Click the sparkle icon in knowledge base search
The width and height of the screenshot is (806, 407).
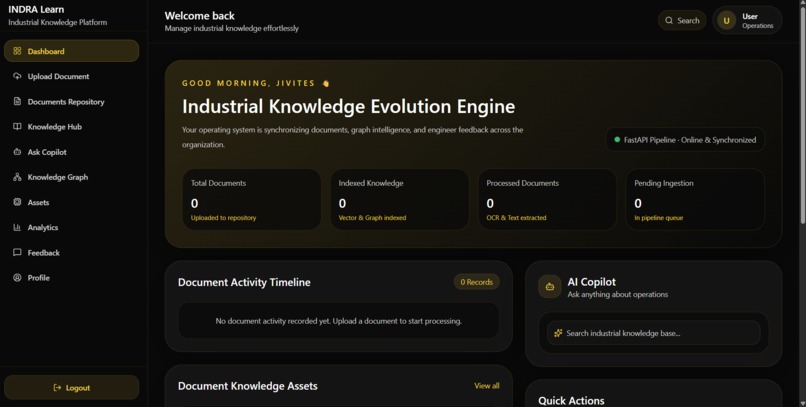(x=558, y=333)
